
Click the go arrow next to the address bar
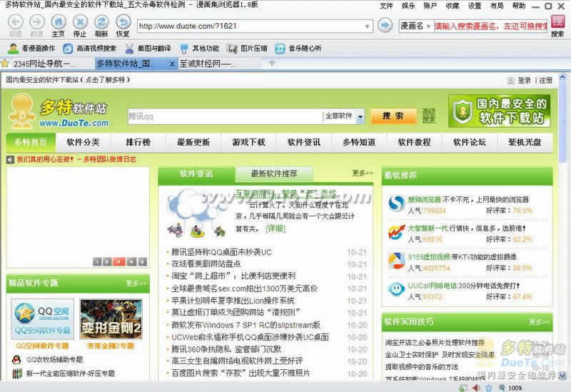385,26
